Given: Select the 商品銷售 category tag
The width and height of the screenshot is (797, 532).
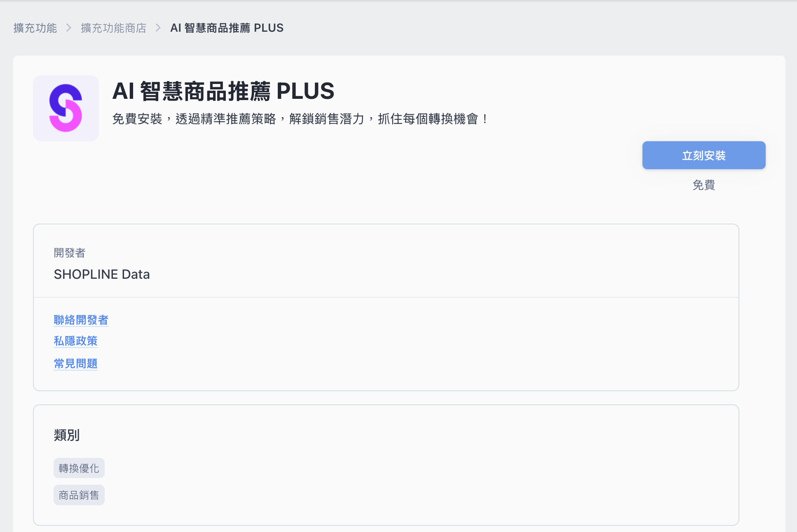Looking at the screenshot, I should (x=79, y=495).
